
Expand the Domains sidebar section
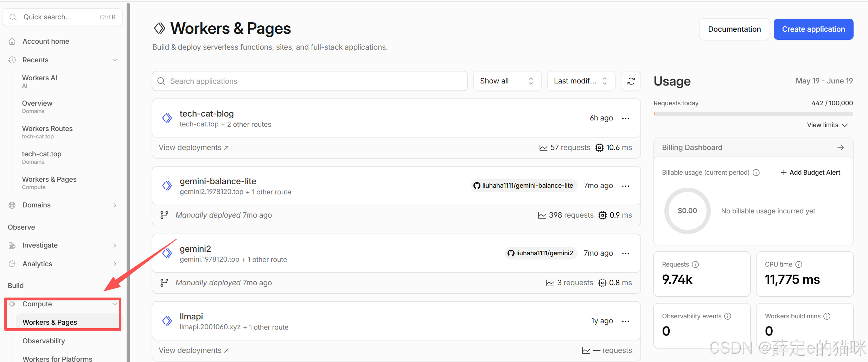[x=115, y=205]
